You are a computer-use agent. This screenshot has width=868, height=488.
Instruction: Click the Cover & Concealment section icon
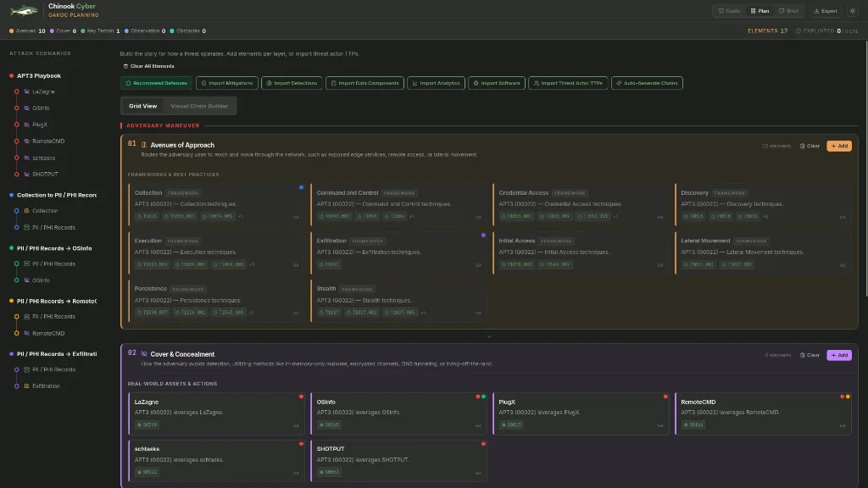144,354
